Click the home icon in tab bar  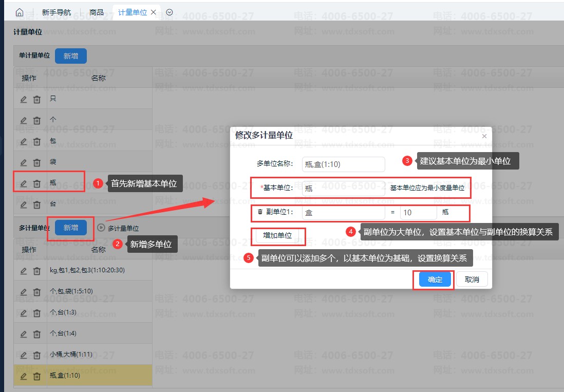pos(20,12)
